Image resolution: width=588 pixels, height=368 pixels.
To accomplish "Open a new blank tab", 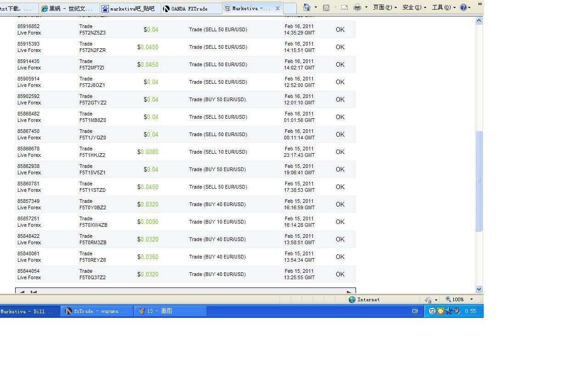I will tap(289, 8).
